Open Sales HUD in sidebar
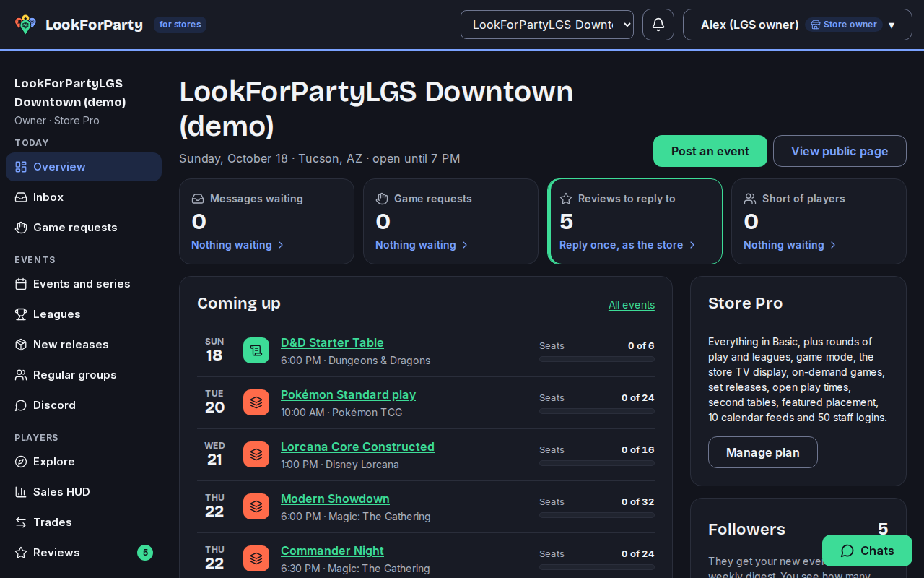Viewport: 924px width, 578px height. point(84,492)
